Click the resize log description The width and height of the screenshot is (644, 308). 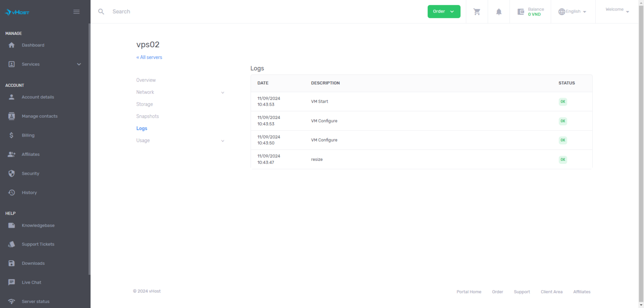(x=317, y=160)
